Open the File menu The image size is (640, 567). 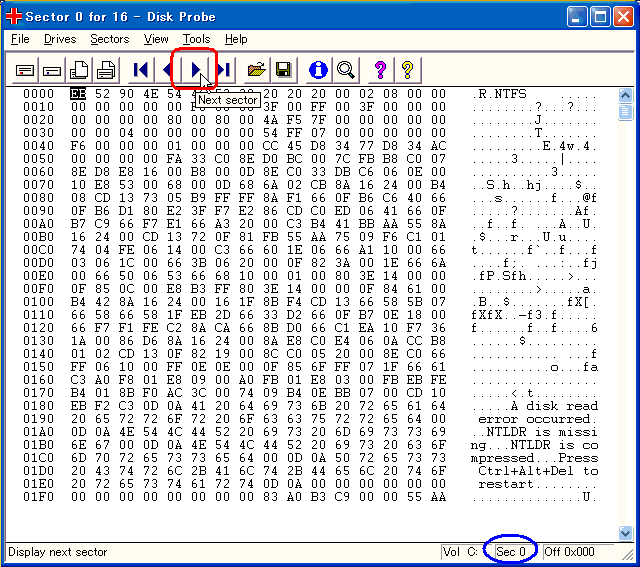coord(20,39)
